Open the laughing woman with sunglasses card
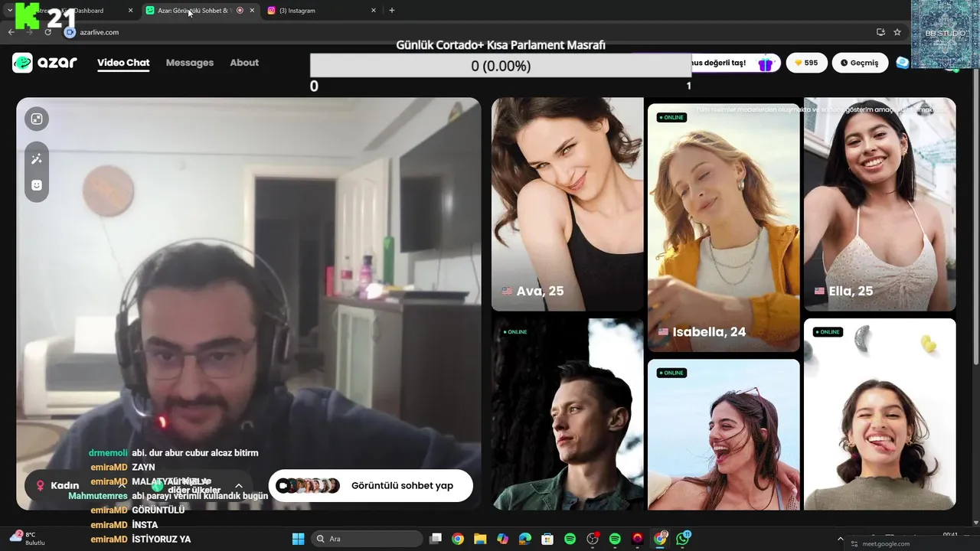Screen dimensions: 980x551 click(x=724, y=435)
